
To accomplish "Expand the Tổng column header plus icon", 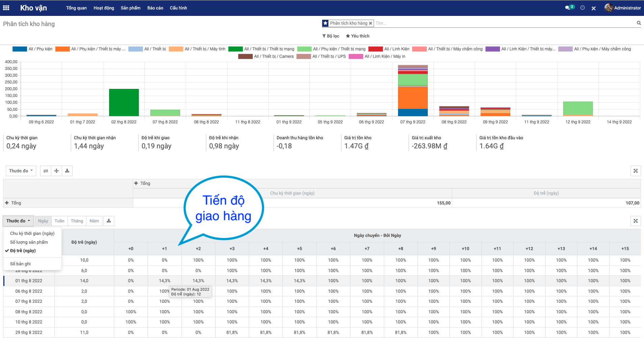I will point(136,183).
